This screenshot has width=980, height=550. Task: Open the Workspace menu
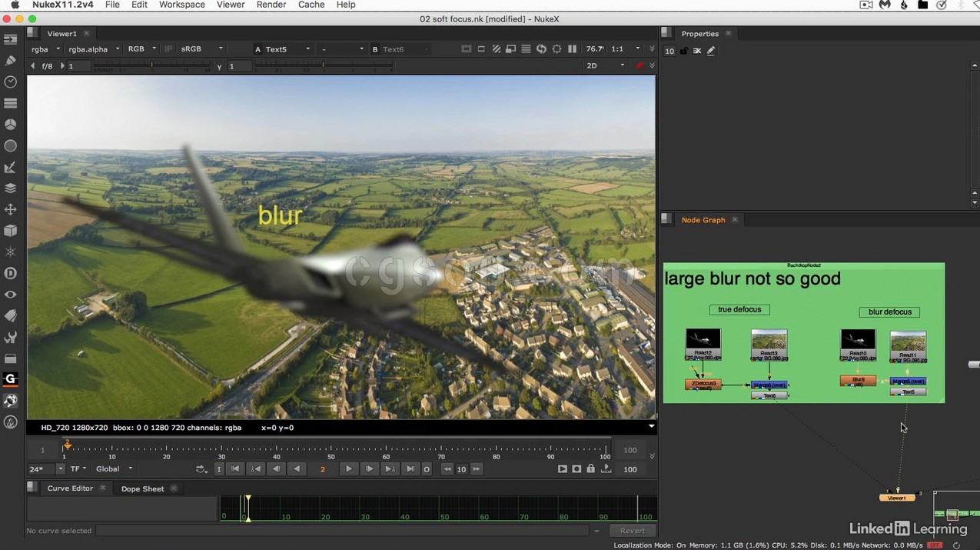181,5
